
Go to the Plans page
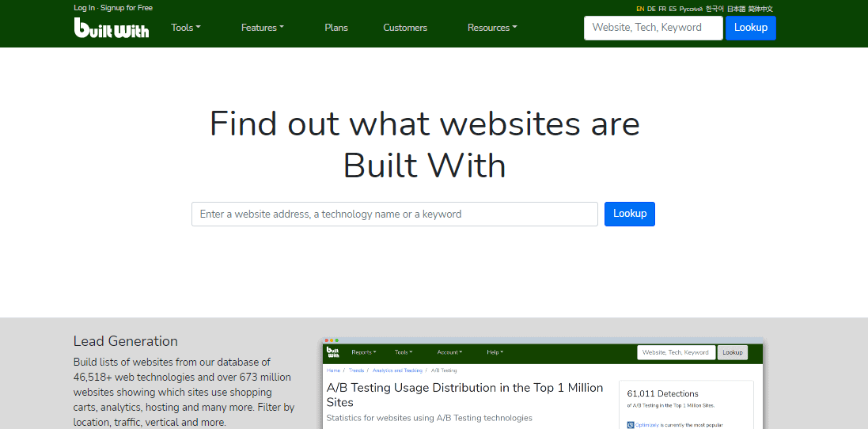click(336, 28)
